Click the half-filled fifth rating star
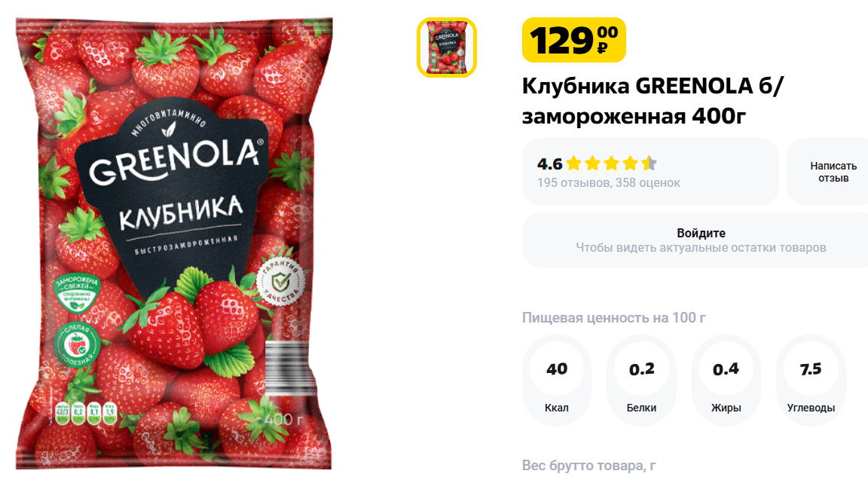868x477 pixels. (649, 164)
